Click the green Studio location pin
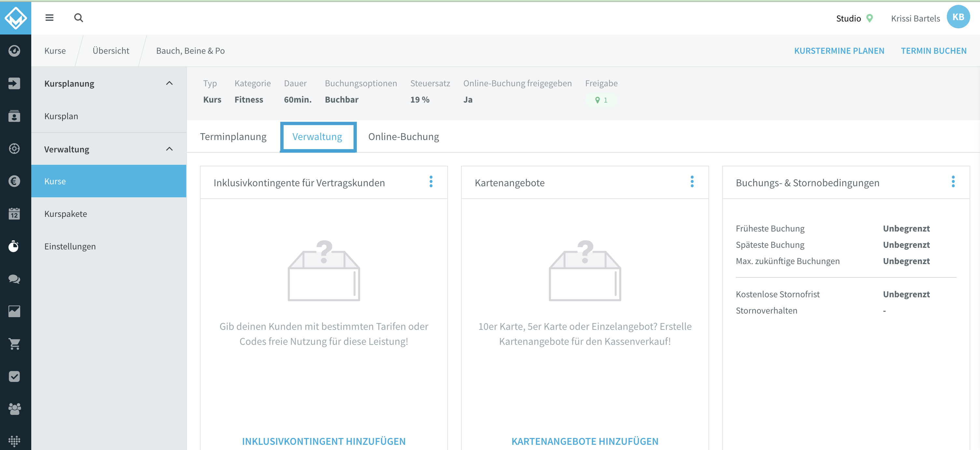Screen dimensions: 980x450 click(870, 18)
